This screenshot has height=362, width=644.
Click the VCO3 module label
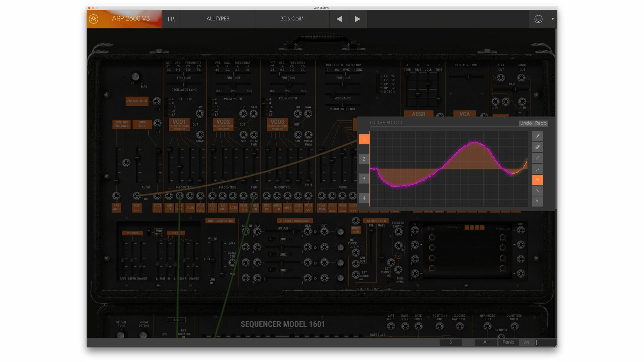tap(277, 124)
